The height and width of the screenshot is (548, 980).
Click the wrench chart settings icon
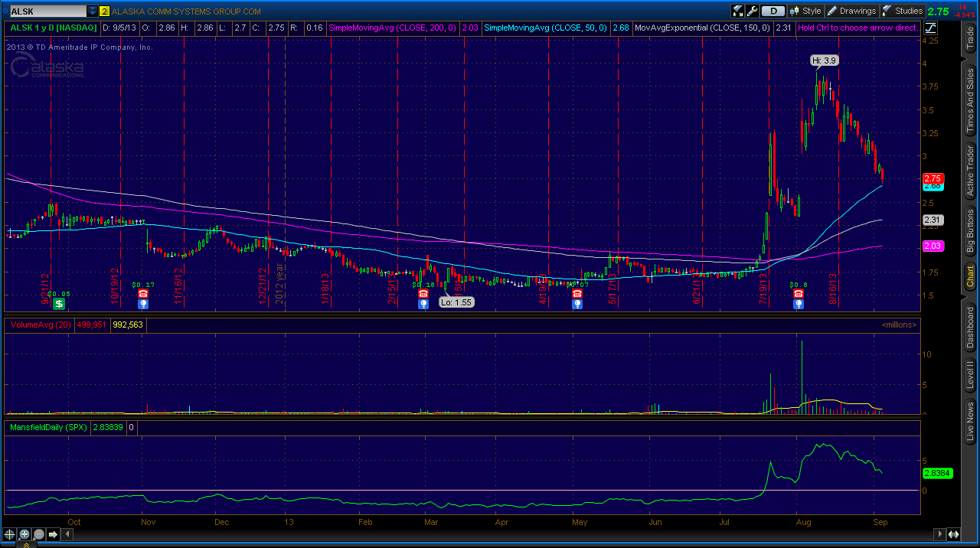click(752, 11)
